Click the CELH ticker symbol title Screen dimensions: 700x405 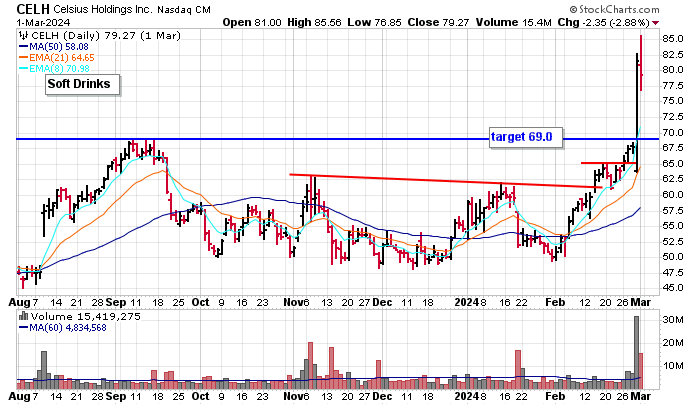[x=33, y=9]
